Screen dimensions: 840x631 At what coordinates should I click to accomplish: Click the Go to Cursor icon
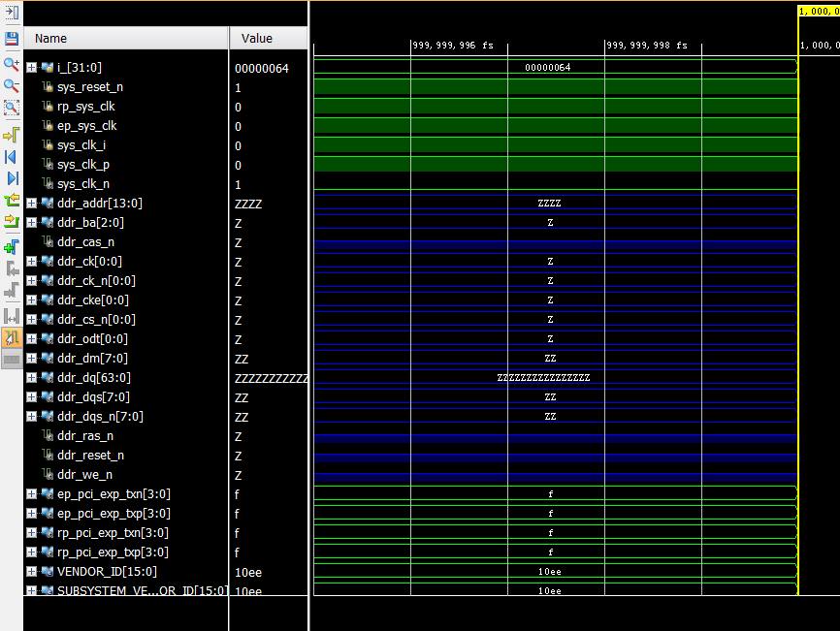[12, 134]
